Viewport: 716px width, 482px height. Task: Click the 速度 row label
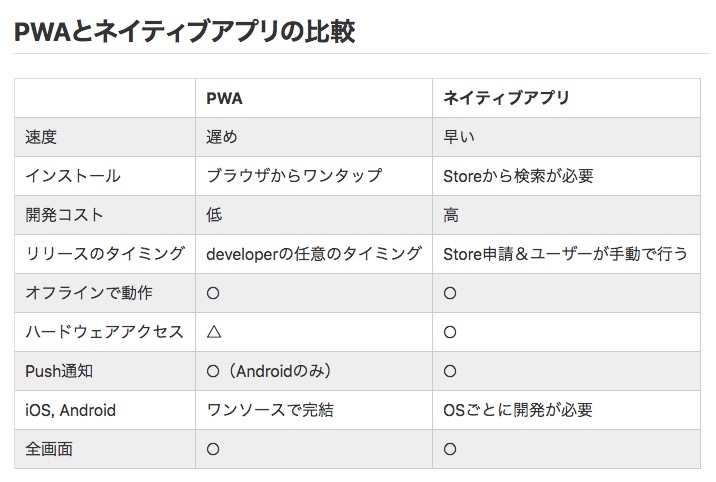(41, 137)
